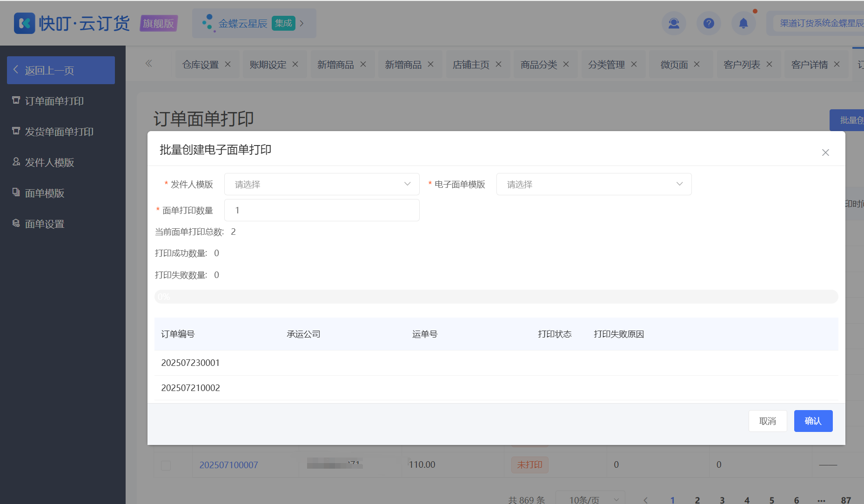864x504 pixels.
Task: Focus the 面单打印数量 input field
Action: [x=322, y=210]
